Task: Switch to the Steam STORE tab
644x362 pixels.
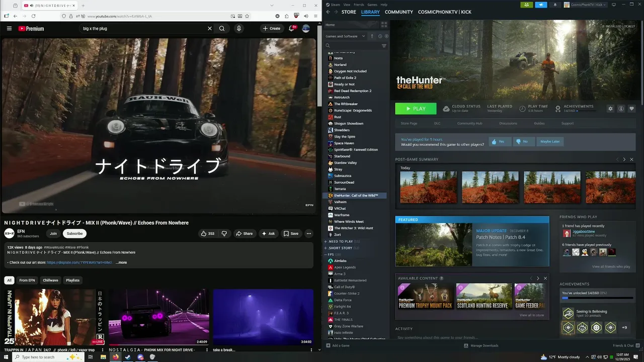Action: (349, 12)
